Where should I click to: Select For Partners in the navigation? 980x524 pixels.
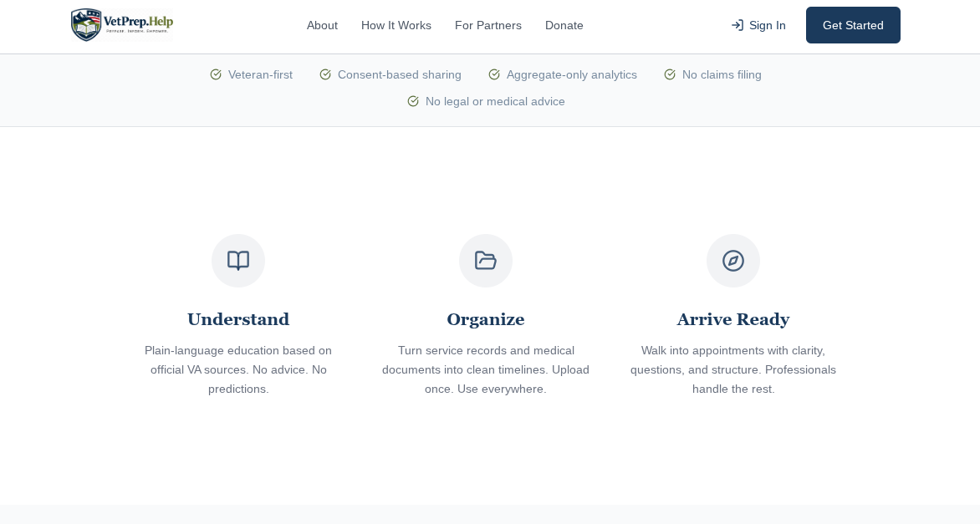(488, 25)
